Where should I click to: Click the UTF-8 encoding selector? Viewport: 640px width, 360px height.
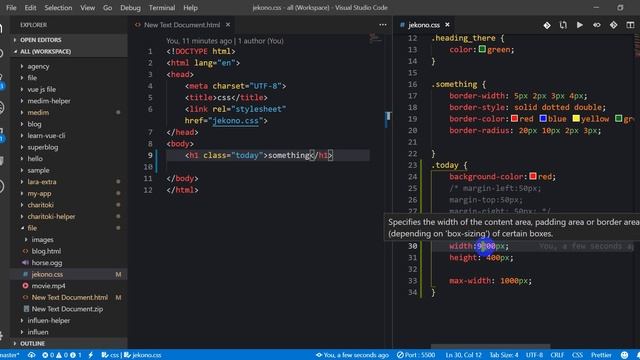[534, 355]
